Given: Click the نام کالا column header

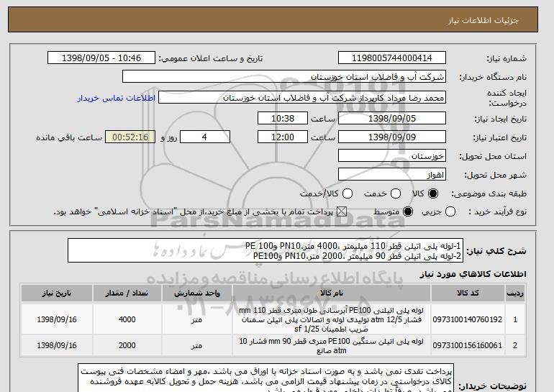Looking at the screenshot, I should (x=332, y=293).
